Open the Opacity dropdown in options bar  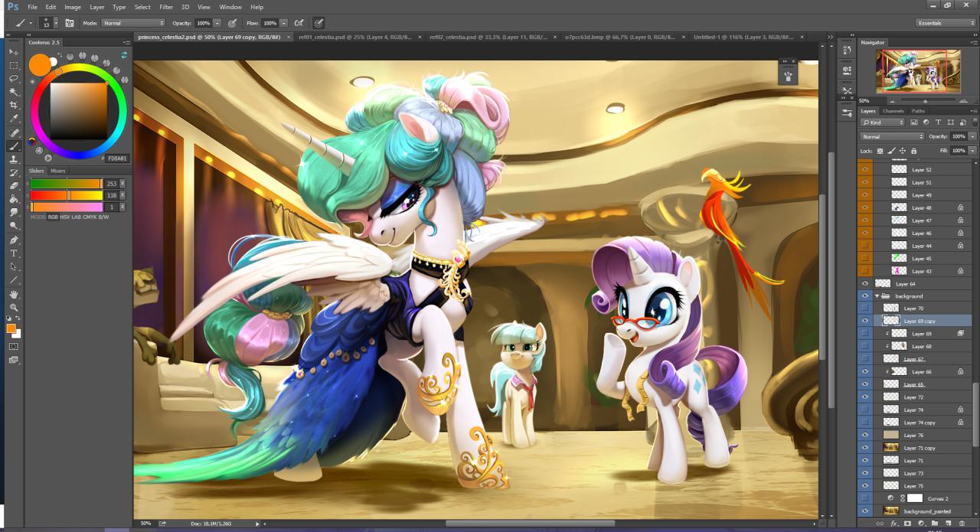tap(216, 23)
